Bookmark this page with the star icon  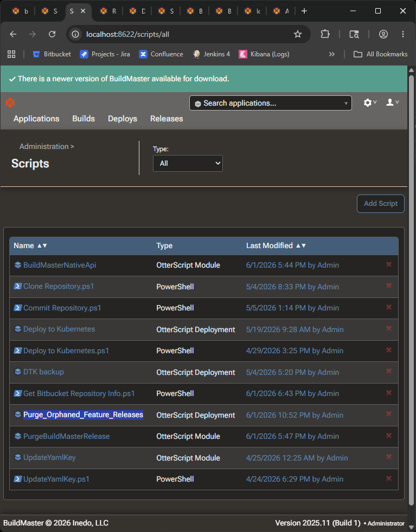click(x=297, y=34)
